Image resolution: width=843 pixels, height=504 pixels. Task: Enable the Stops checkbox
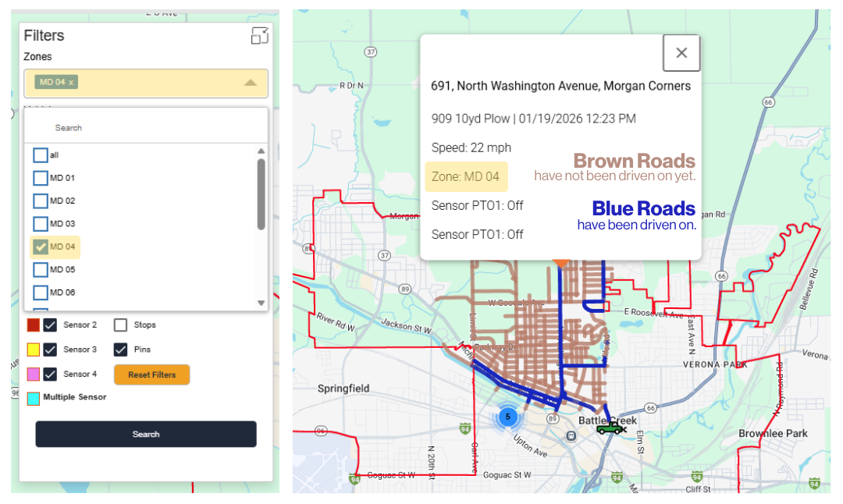point(121,325)
